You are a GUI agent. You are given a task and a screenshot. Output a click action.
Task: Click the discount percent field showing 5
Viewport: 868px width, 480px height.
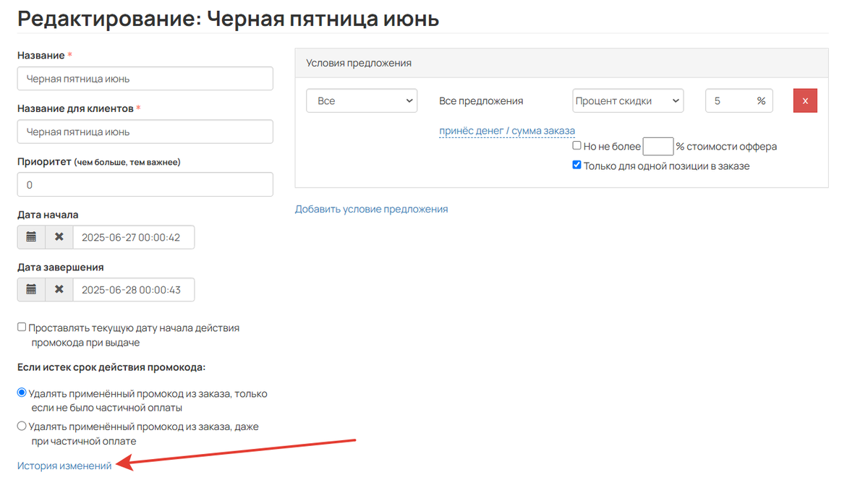tap(739, 100)
